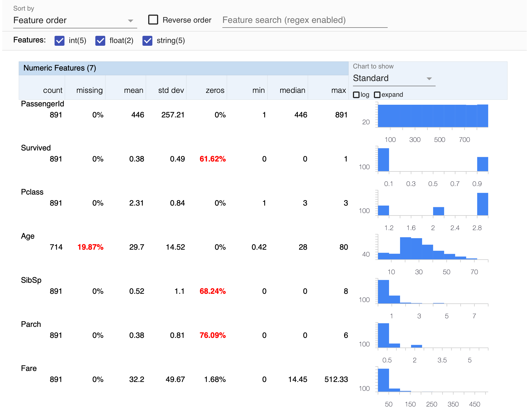Enable the log scale checkbox
Image resolution: width=529 pixels, height=420 pixels.
pos(356,95)
